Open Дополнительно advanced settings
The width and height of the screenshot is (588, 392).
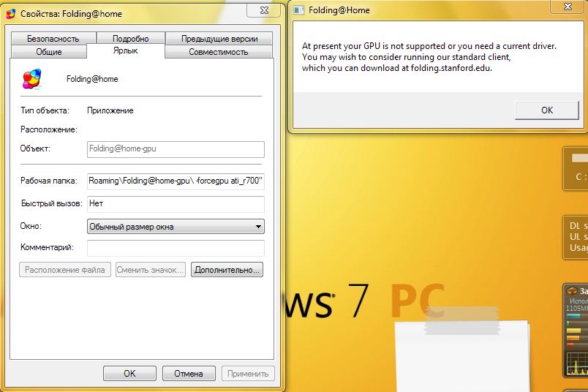pyautogui.click(x=227, y=270)
